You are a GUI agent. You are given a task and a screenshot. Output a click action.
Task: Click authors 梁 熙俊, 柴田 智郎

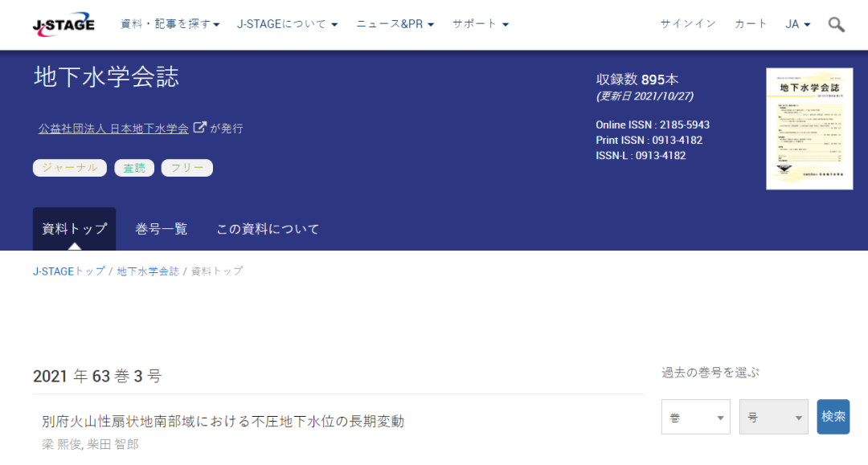point(90,445)
